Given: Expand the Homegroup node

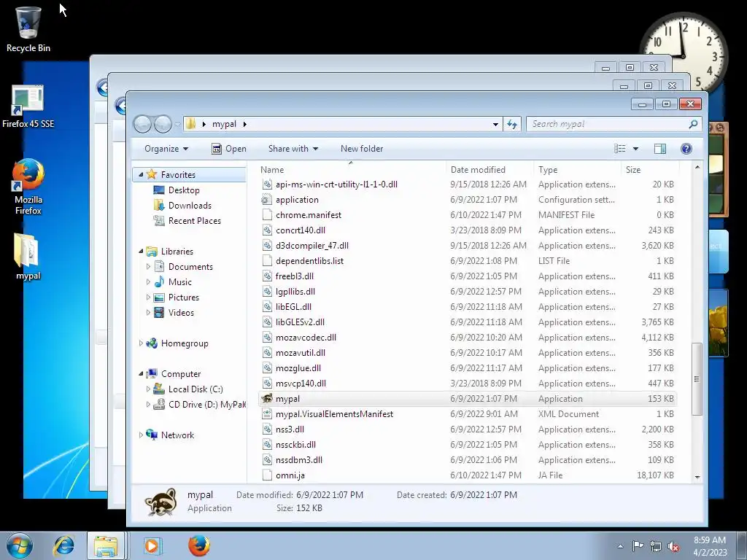Looking at the screenshot, I should pyautogui.click(x=141, y=343).
